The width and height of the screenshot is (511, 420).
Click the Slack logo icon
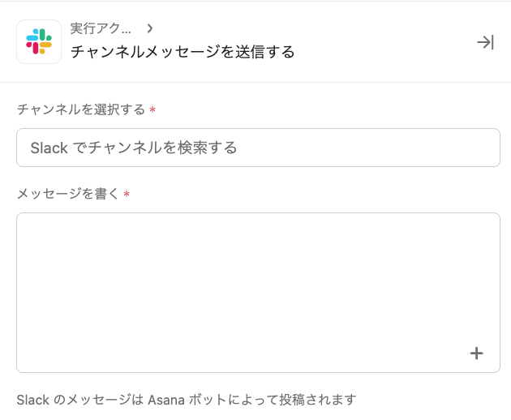tap(39, 41)
